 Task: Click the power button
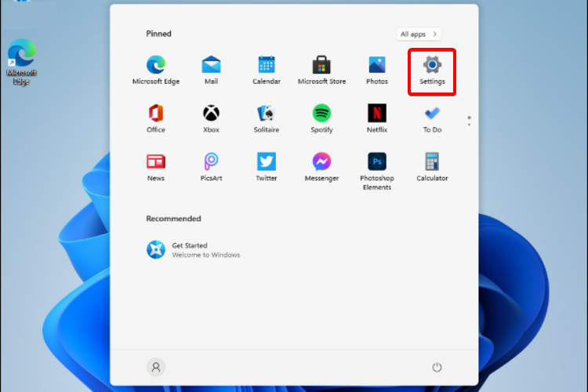click(437, 367)
